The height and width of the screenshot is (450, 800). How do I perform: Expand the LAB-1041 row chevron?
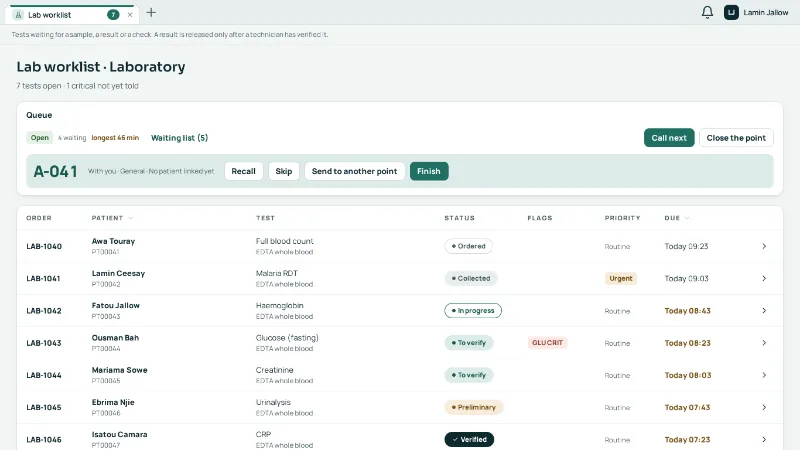(764, 278)
